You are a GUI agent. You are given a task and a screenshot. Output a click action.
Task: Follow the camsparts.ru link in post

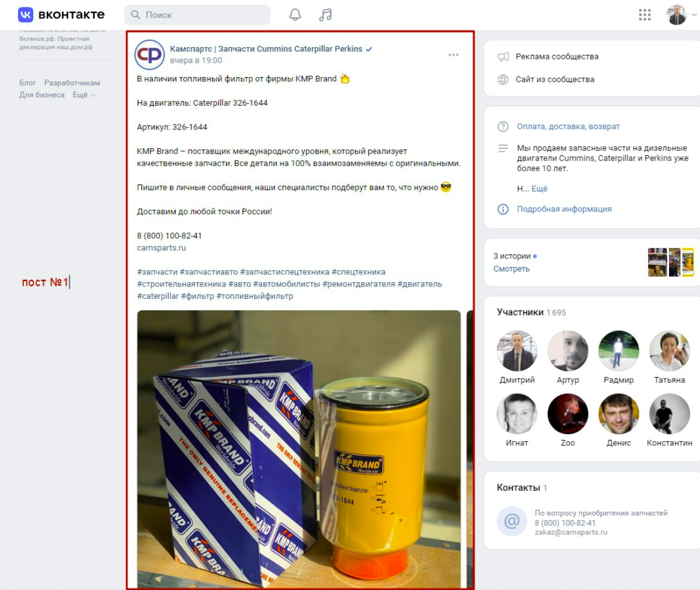[x=161, y=247]
